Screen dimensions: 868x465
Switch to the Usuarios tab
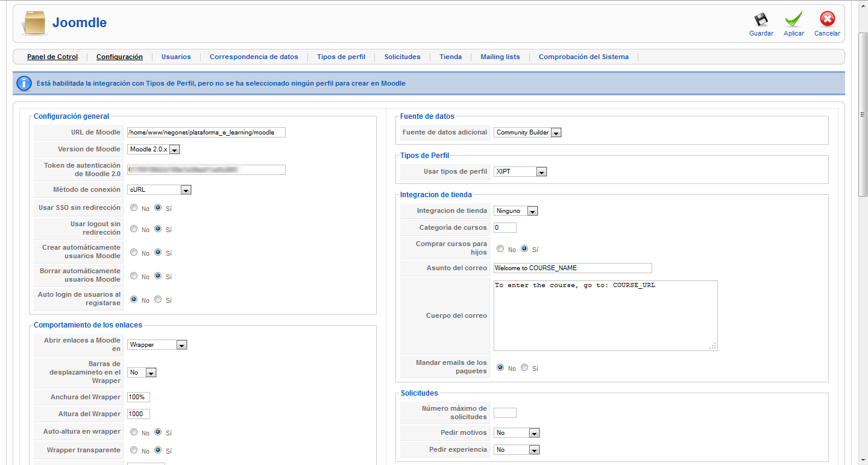(x=176, y=57)
